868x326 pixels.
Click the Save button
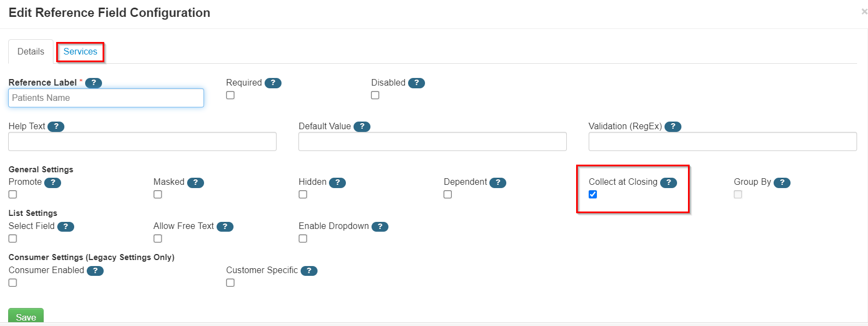coord(25,317)
